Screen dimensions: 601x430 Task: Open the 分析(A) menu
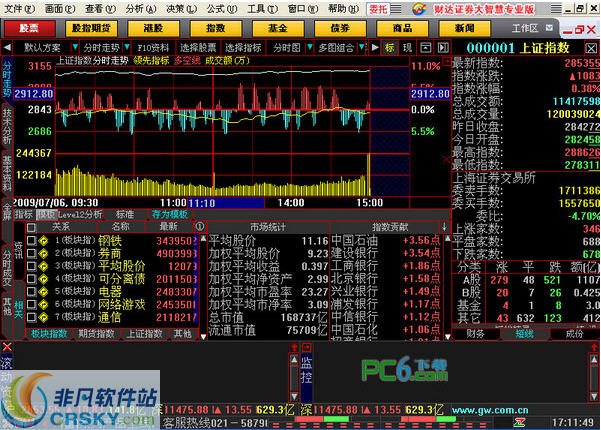(141, 8)
